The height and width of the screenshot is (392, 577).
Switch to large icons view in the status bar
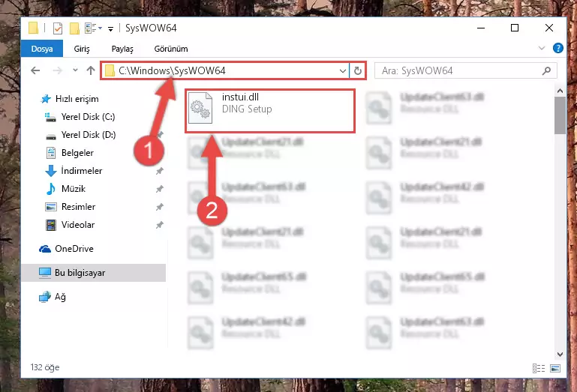click(555, 368)
